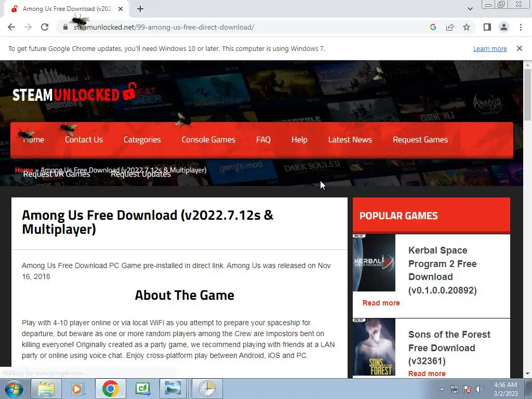Viewport: 532px width, 399px height.
Task: Click the Google icon in address bar
Action: click(433, 27)
